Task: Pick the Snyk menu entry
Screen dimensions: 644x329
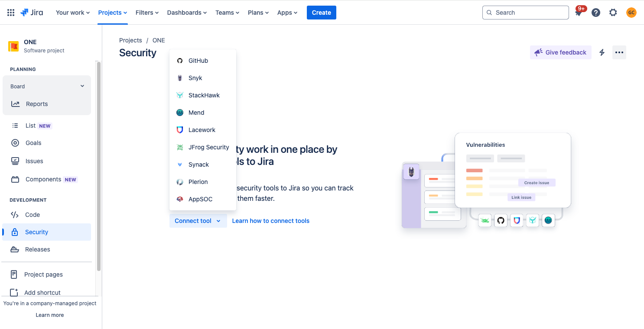Action: [x=203, y=78]
